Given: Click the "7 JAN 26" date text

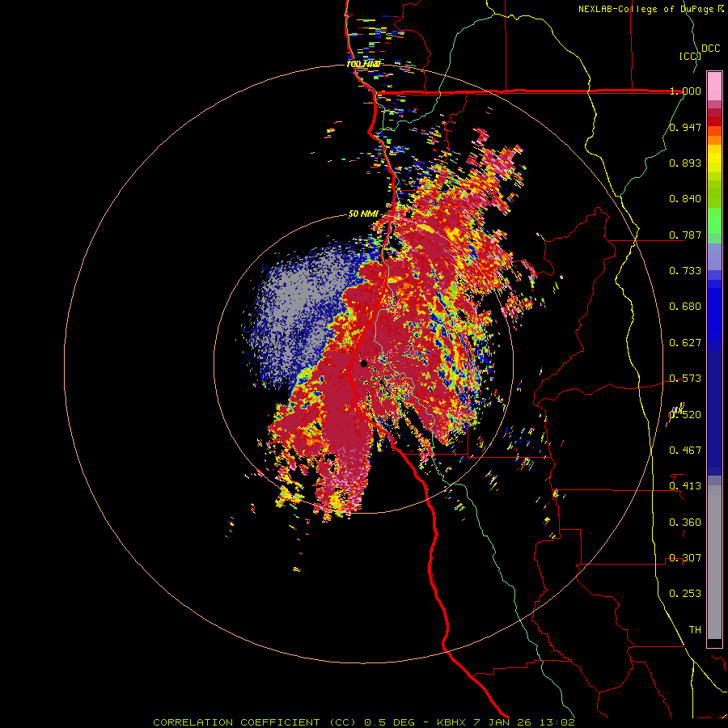Looking at the screenshot, I should 504,722.
